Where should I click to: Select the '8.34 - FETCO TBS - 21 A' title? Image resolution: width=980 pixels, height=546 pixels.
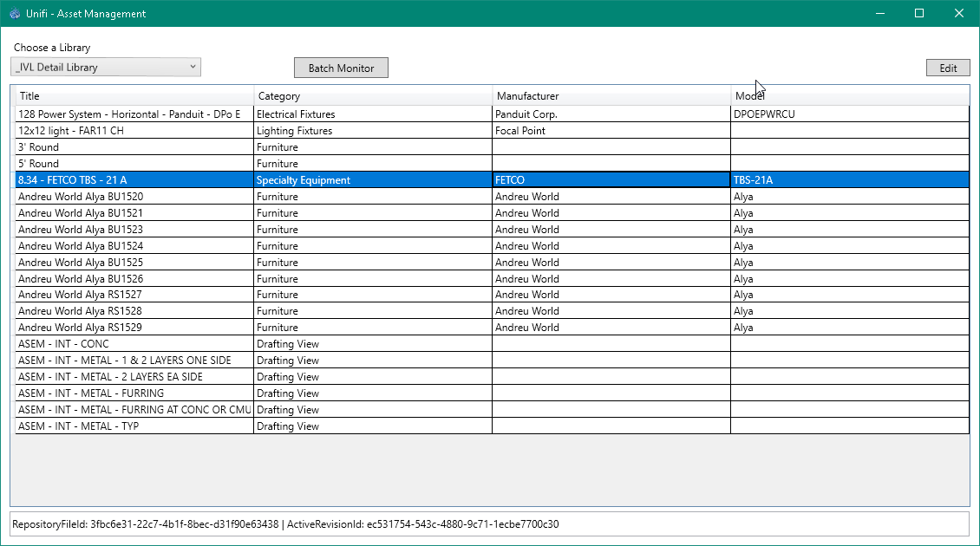click(134, 180)
